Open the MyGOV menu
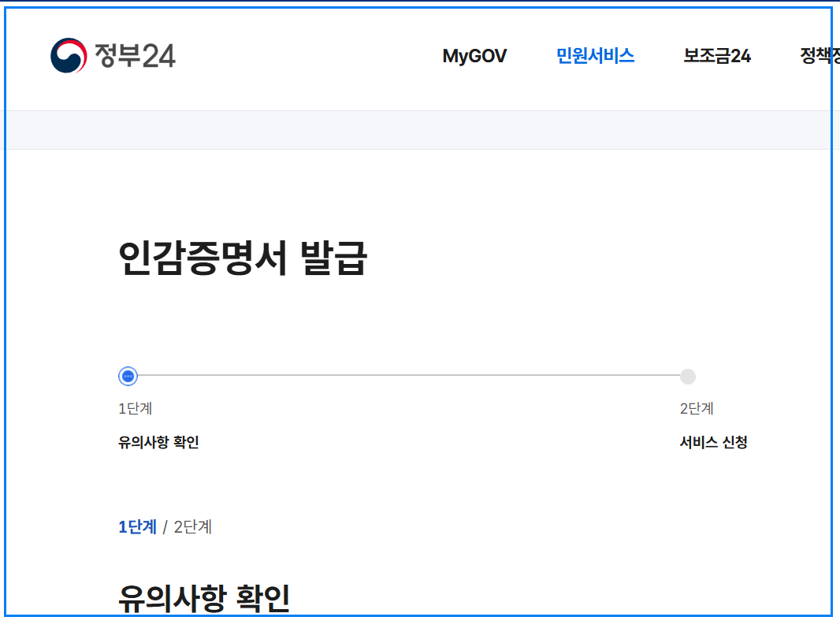 point(476,56)
